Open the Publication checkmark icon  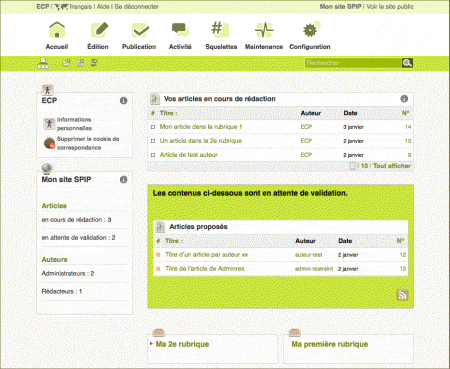click(x=140, y=30)
